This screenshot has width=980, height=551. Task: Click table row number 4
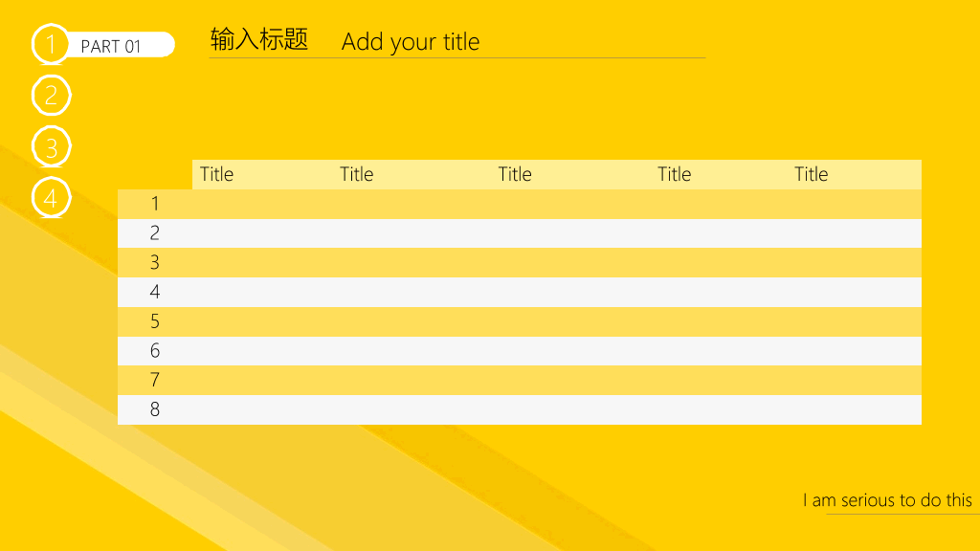(x=520, y=292)
